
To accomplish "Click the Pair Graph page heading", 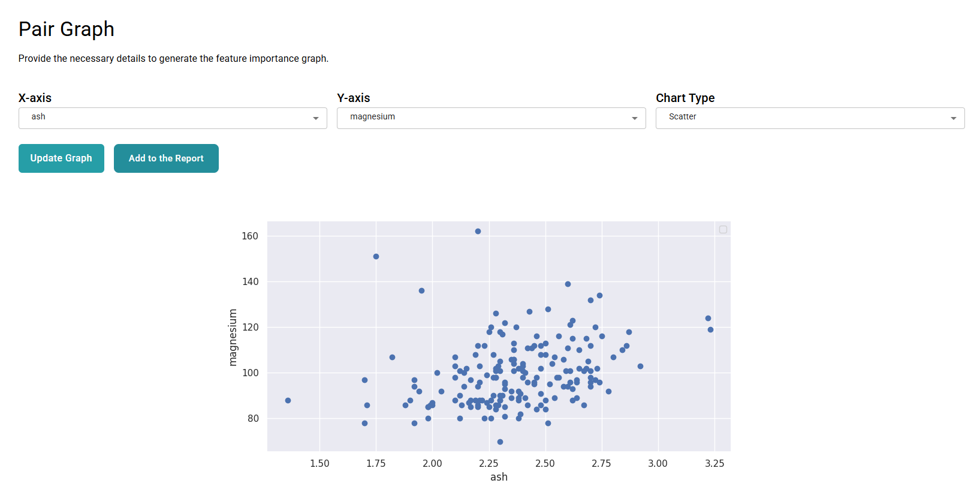I will coord(66,28).
